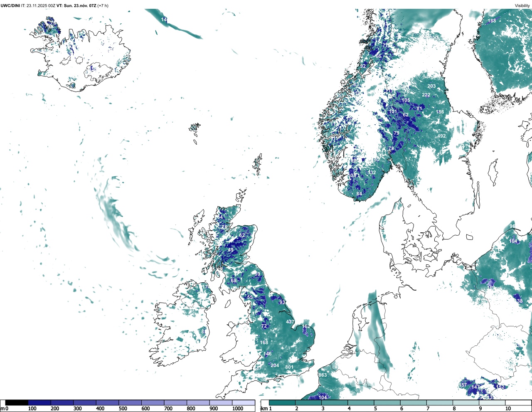Click visibility value '105' in Sweden
Viewport: 532px width, 412px height.
point(406,100)
